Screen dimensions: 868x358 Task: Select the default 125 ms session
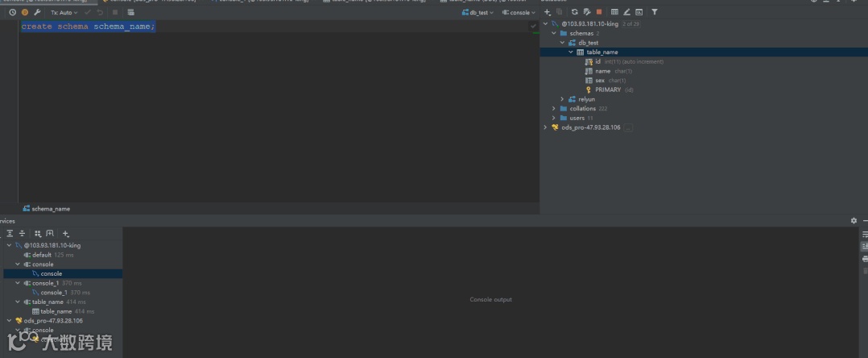pyautogui.click(x=48, y=255)
